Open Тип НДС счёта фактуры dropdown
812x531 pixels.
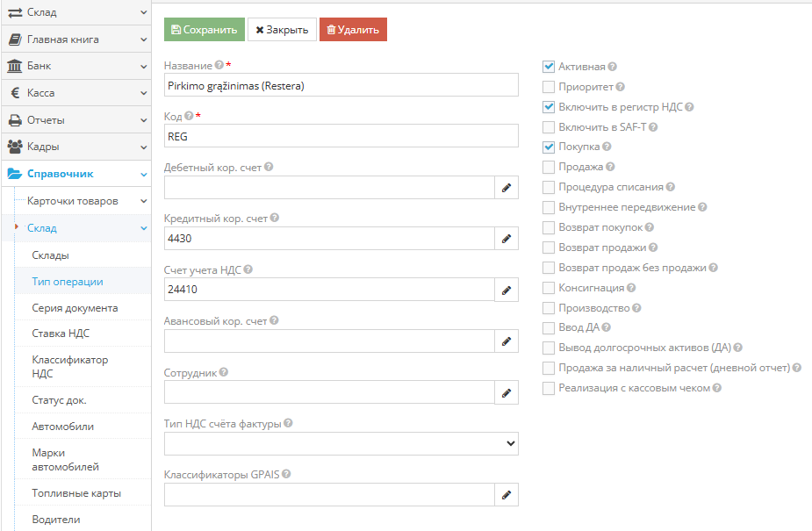(341, 443)
